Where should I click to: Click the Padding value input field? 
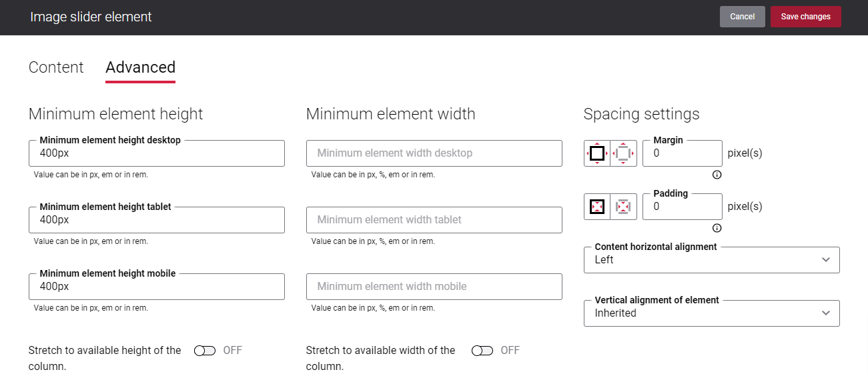[683, 207]
